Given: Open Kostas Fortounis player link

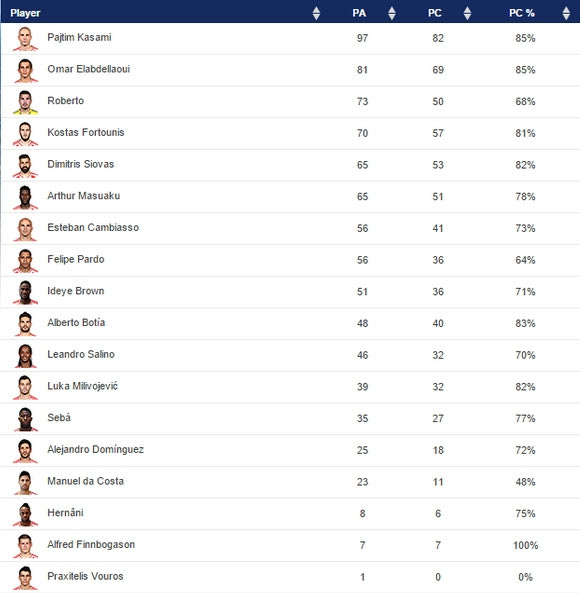Looking at the screenshot, I should click(86, 132).
